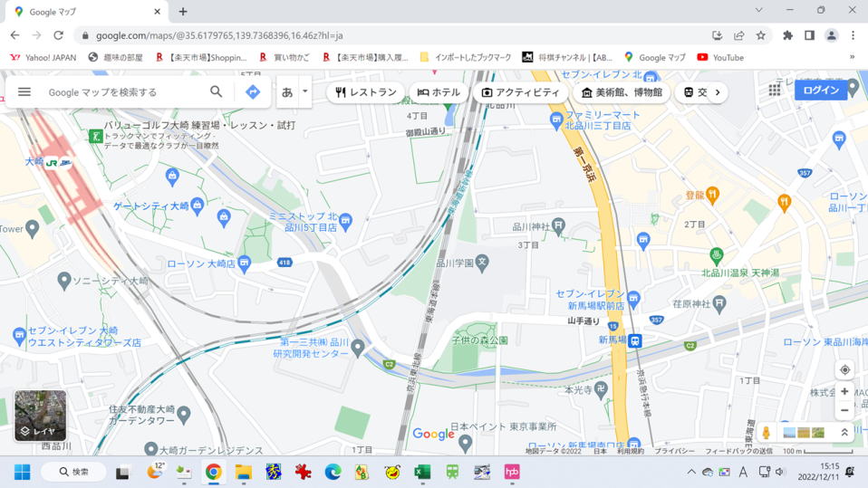Select the 荏原神社 shrine pin
The width and height of the screenshot is (868, 488).
[x=719, y=302]
